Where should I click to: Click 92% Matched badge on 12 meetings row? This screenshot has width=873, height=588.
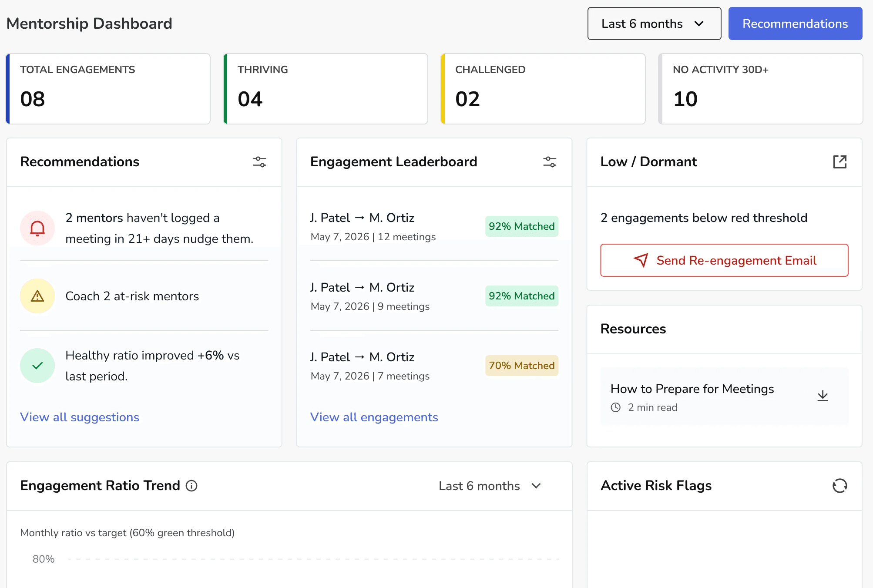point(521,226)
